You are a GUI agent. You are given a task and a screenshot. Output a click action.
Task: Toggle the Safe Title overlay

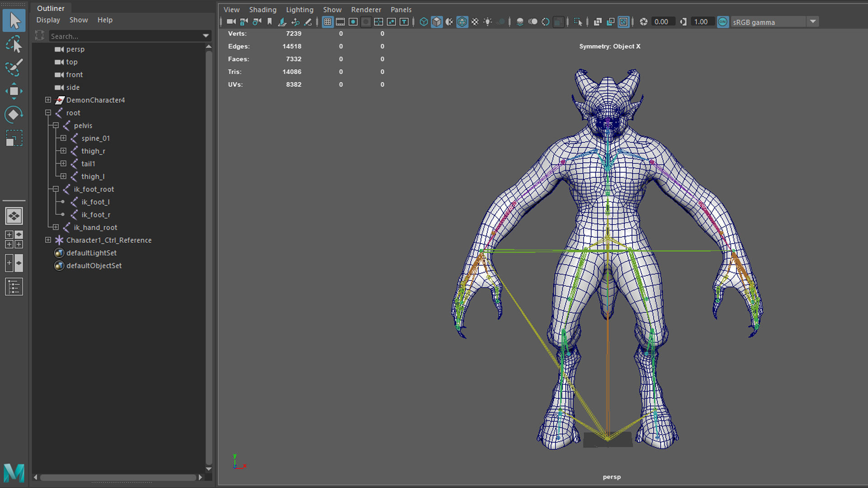tap(404, 22)
